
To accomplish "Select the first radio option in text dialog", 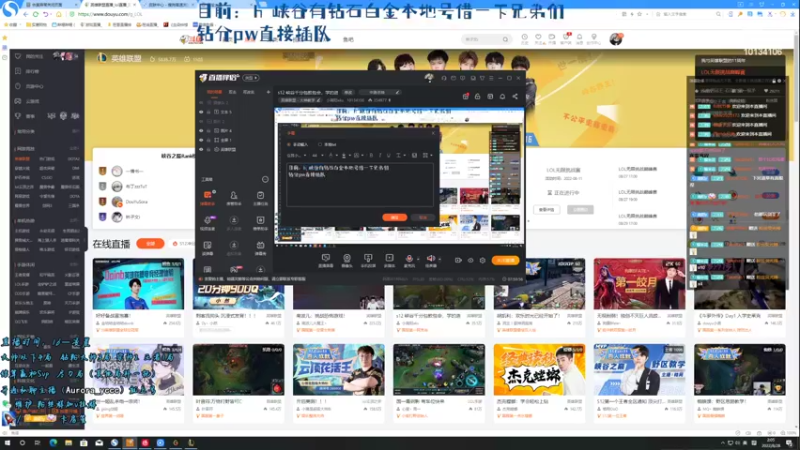I will [289, 144].
